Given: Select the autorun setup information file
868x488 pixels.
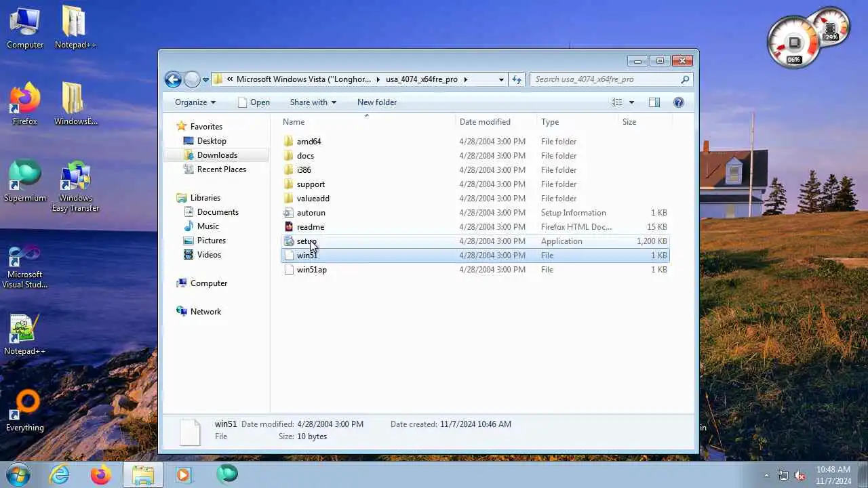Looking at the screenshot, I should 475,213.
